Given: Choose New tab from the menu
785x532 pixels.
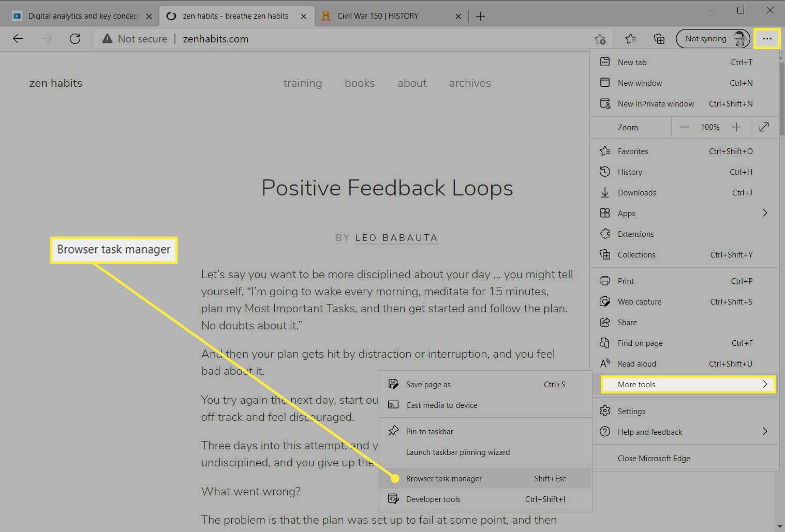Looking at the screenshot, I should click(x=684, y=62).
